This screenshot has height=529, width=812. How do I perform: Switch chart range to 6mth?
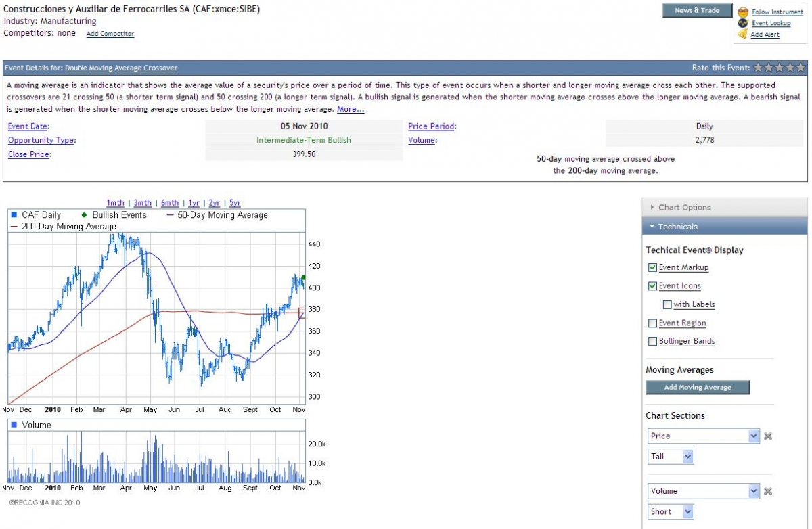170,203
